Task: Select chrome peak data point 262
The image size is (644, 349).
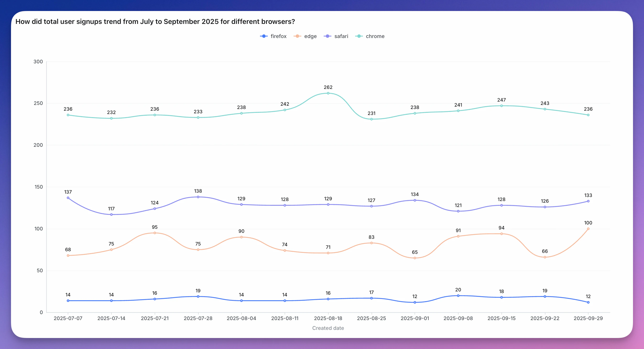Action: 328,93
